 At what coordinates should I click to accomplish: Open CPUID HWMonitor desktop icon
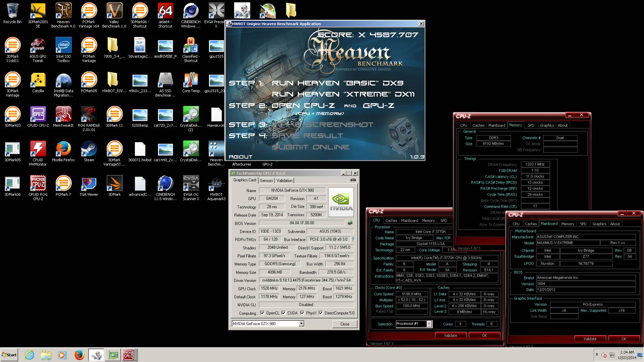coord(38,154)
